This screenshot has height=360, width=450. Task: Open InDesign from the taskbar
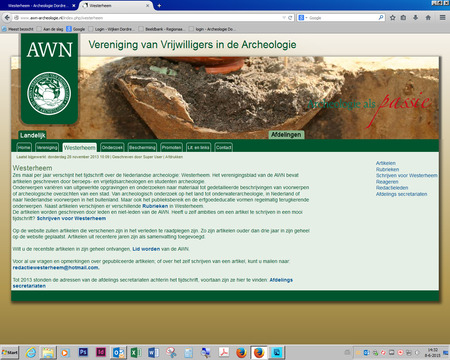[x=101, y=352]
